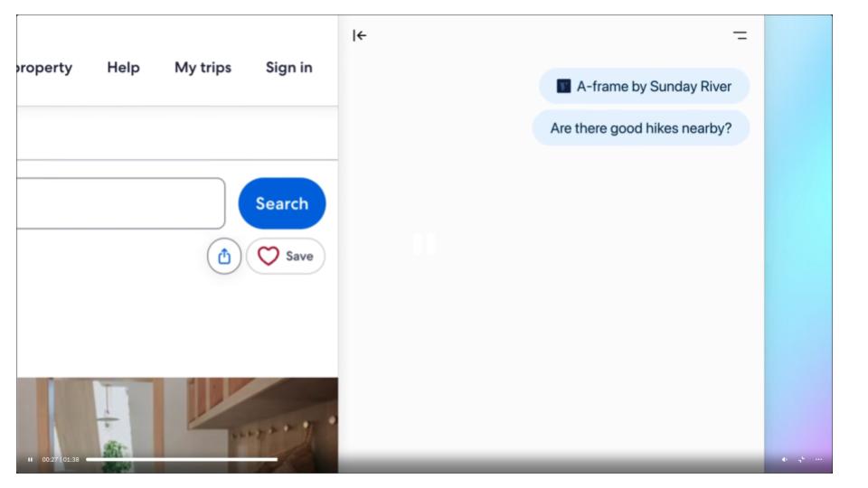868x488 pixels.
Task: Click the 00:27 video time display
Action: (x=50, y=459)
